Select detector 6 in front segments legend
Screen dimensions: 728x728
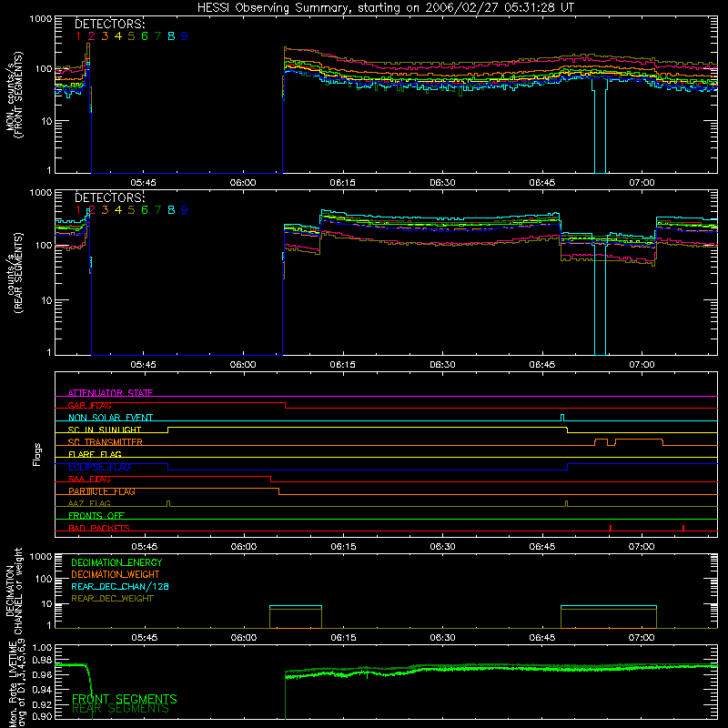click(x=145, y=36)
